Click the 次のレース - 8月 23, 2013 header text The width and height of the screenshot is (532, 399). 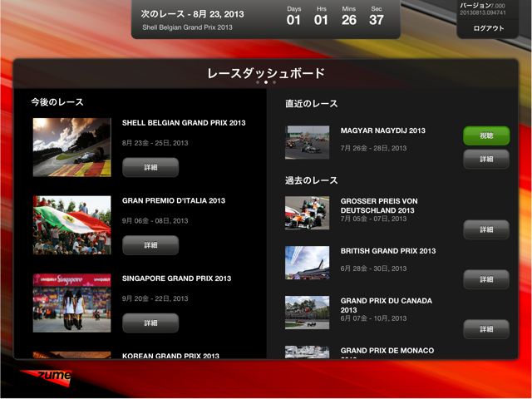click(192, 14)
